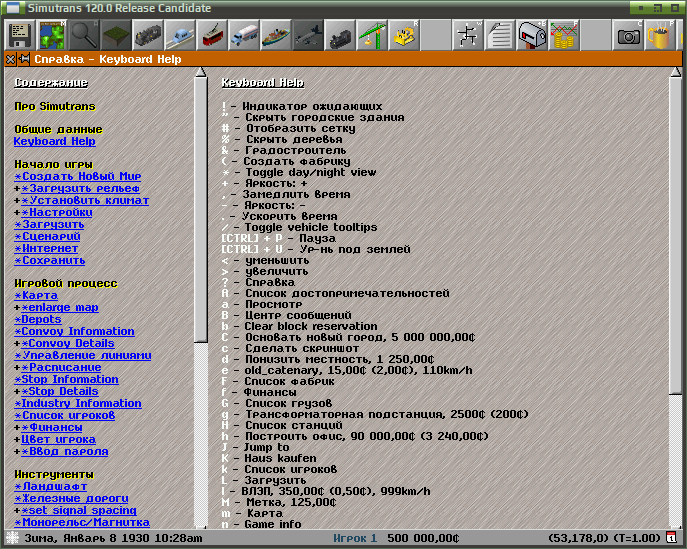Toggle the help window sticky pin icon

(x=24, y=59)
